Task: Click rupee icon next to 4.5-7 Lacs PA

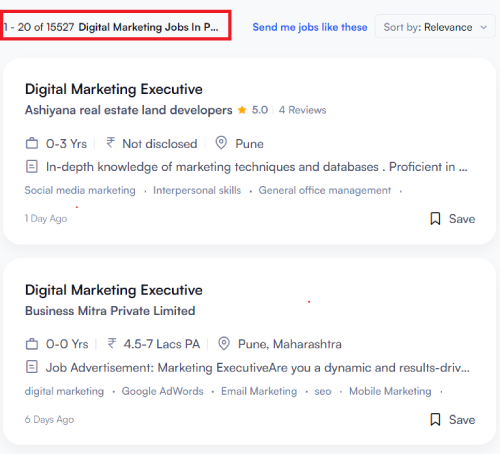Action: click(112, 343)
